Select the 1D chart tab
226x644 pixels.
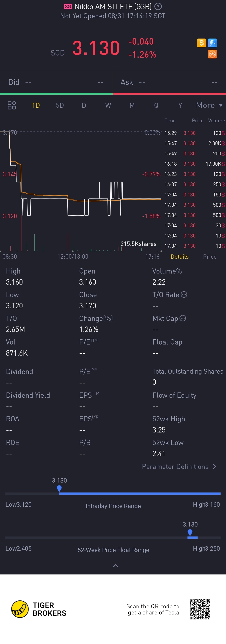tap(36, 105)
